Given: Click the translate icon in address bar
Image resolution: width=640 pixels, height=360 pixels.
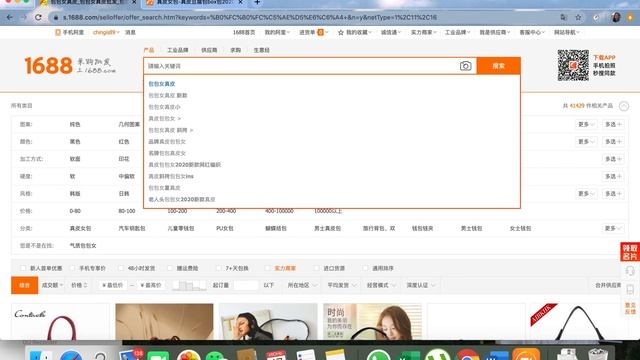Looking at the screenshot, I should pos(564,18).
